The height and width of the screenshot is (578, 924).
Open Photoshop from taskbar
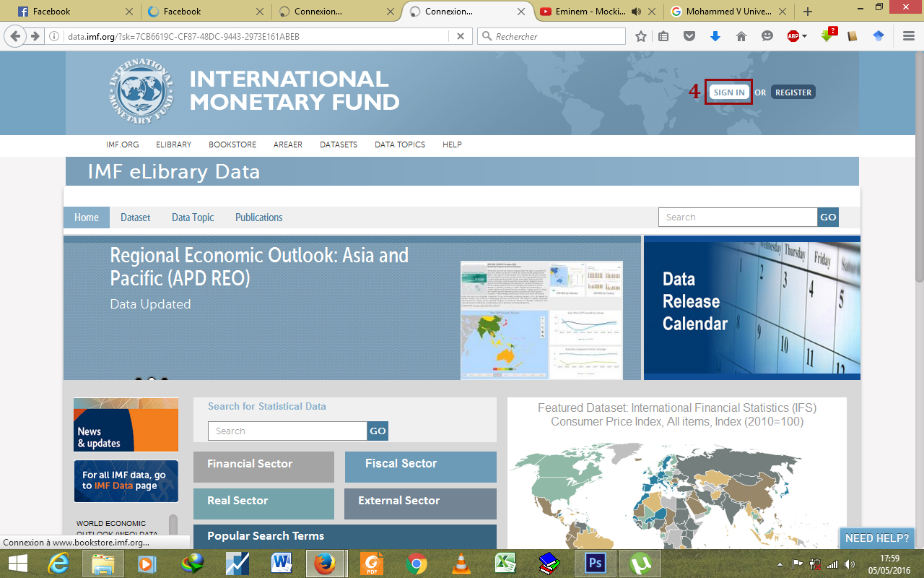595,564
